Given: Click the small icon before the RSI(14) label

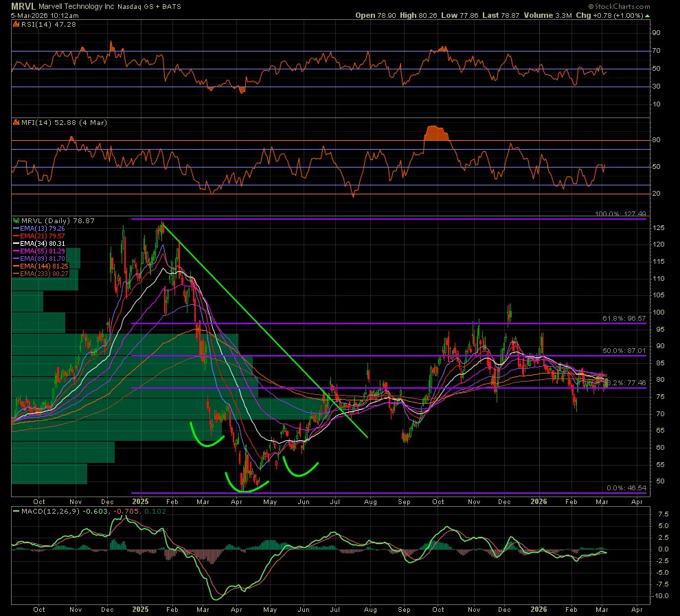Looking at the screenshot, I should (x=16, y=24).
